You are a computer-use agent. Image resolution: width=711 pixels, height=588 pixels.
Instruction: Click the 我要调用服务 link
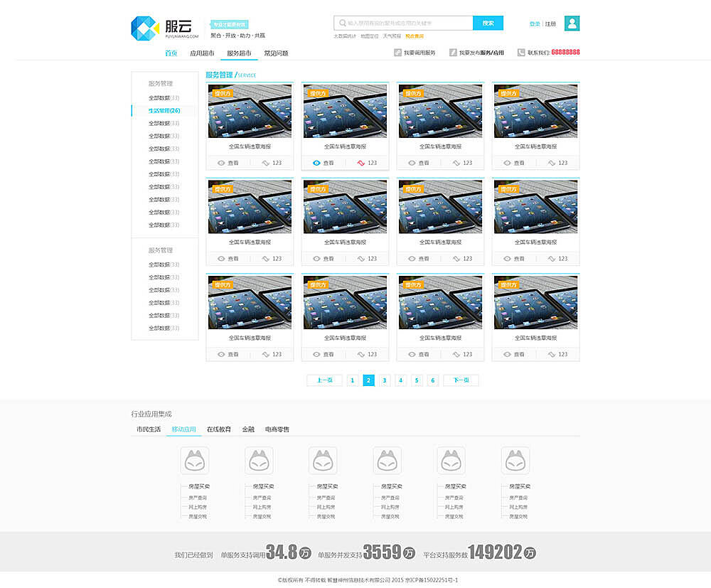tap(419, 53)
